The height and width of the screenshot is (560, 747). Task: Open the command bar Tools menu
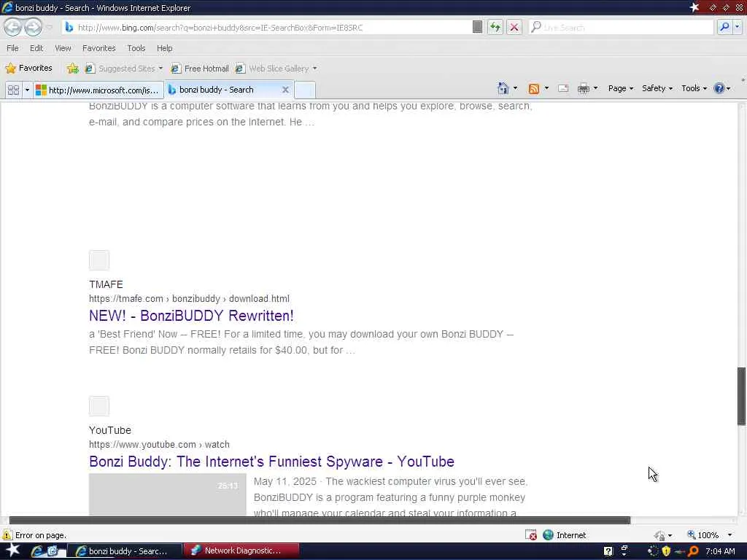point(694,88)
